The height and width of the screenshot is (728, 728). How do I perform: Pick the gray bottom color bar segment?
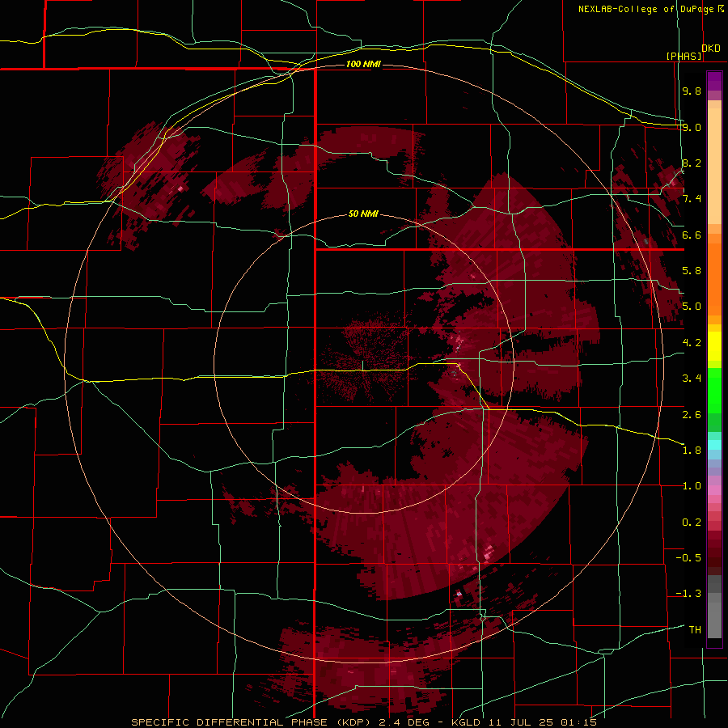point(714,622)
